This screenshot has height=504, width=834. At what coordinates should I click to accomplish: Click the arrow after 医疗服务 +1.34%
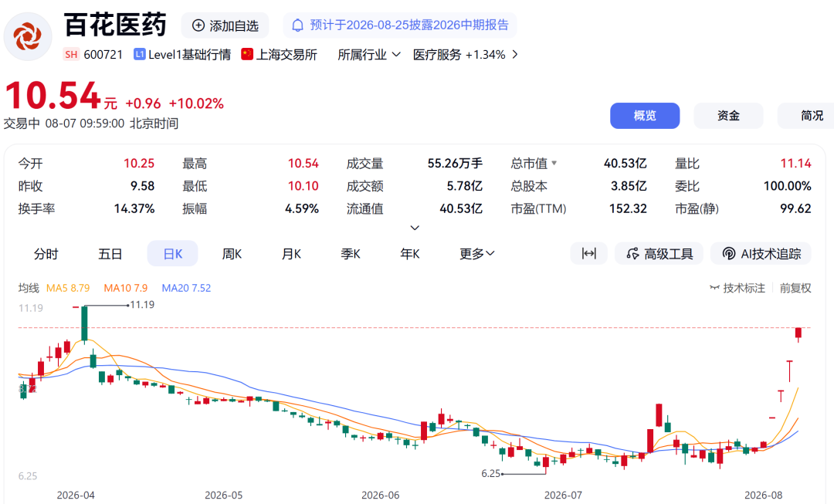(514, 54)
